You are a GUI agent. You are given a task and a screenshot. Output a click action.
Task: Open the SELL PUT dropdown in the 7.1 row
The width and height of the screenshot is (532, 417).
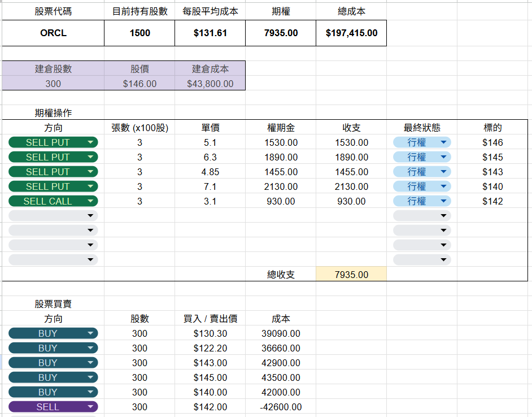pos(53,186)
